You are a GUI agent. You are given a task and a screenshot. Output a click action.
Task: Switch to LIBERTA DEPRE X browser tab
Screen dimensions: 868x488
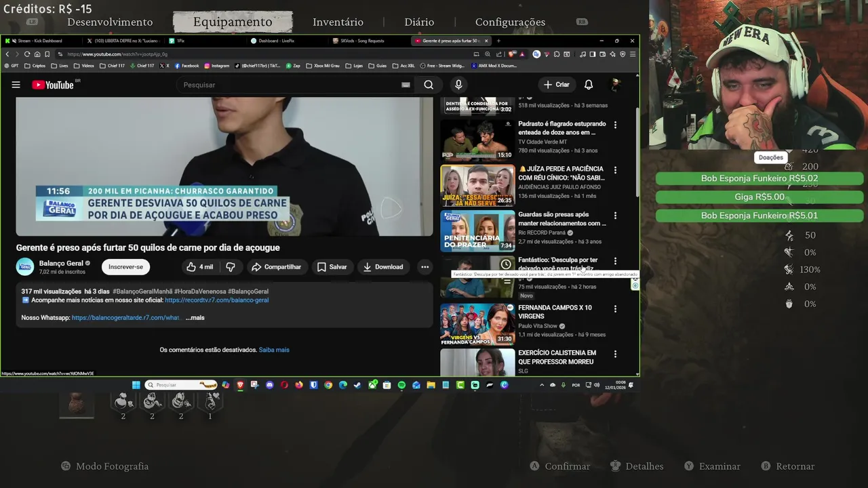[123, 41]
